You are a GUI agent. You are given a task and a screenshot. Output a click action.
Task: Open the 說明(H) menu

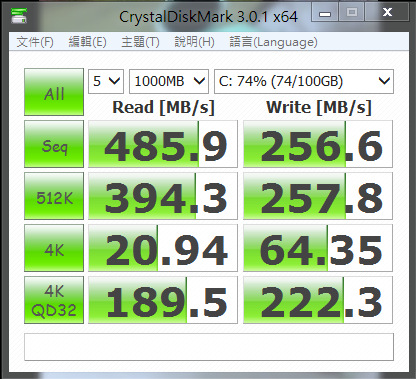(194, 42)
